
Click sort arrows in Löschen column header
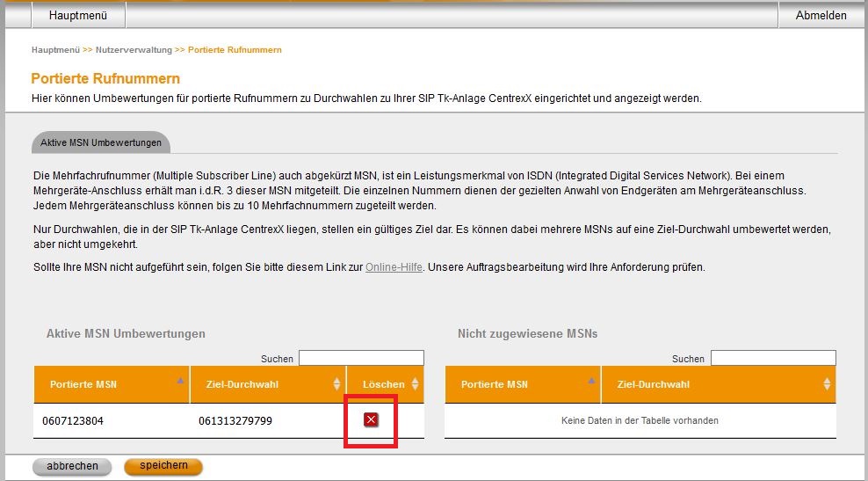[x=415, y=384]
